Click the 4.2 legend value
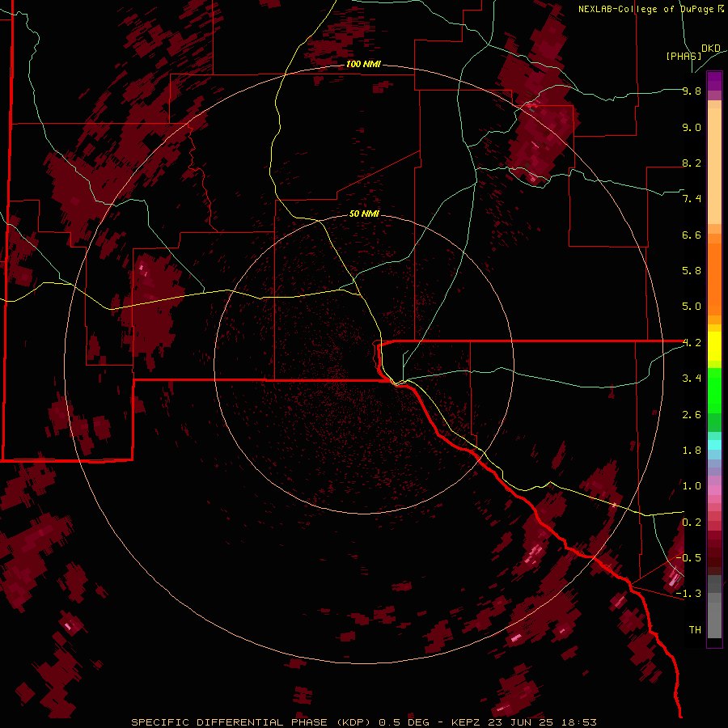 click(692, 343)
